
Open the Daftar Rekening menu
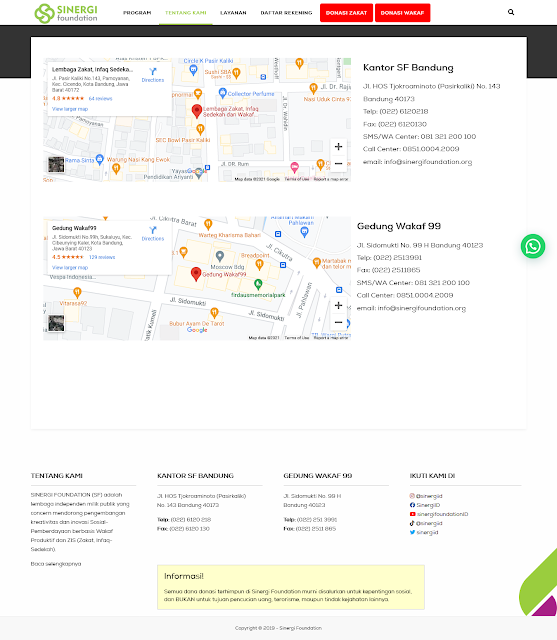286,13
